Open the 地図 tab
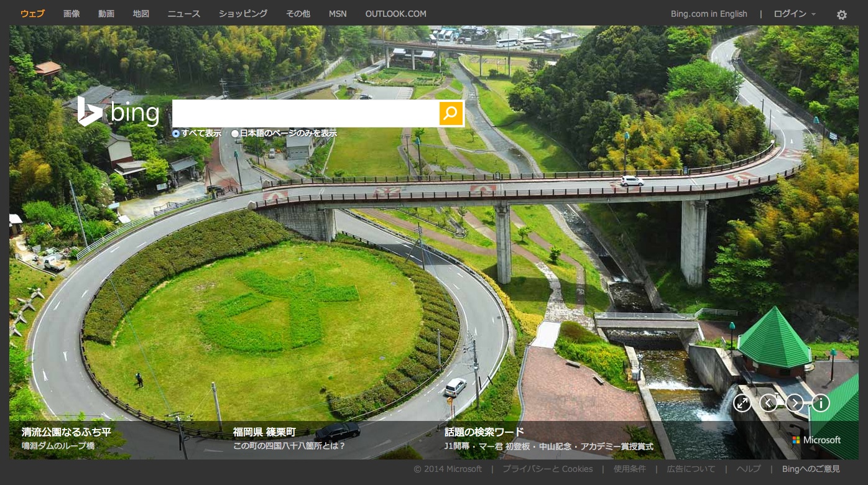 tap(141, 14)
